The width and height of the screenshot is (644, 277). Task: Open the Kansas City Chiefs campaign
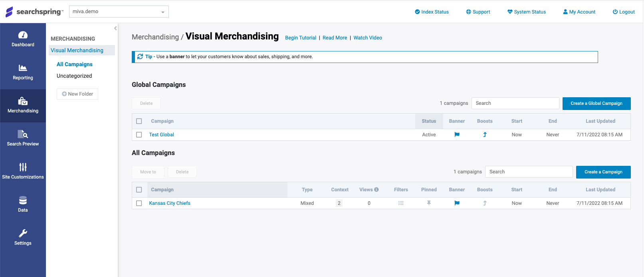click(170, 203)
